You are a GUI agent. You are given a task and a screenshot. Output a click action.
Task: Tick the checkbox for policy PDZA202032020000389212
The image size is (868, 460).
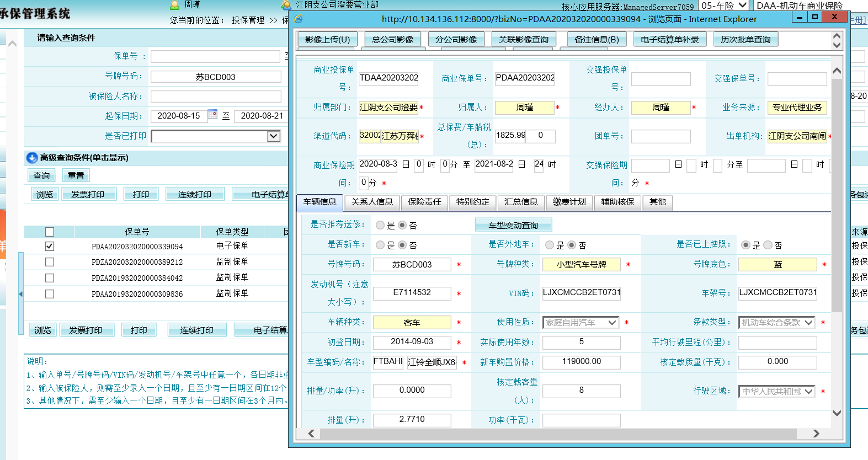point(50,262)
